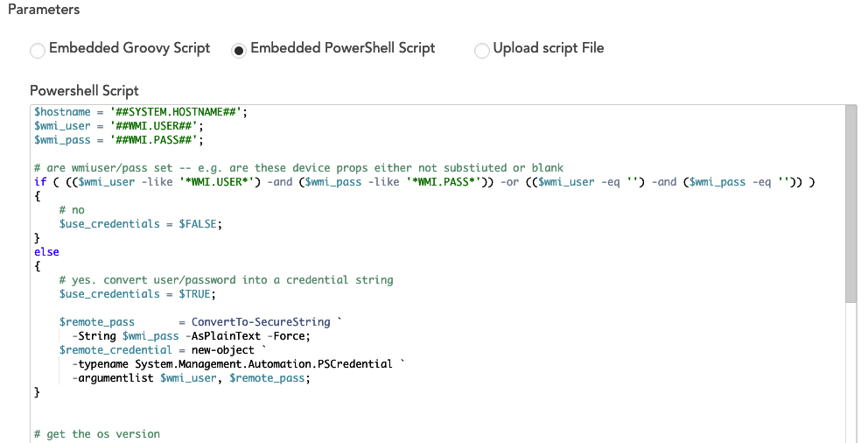Place cursor on the $wmi_user assignment line
868x443 pixels.
[x=122, y=125]
